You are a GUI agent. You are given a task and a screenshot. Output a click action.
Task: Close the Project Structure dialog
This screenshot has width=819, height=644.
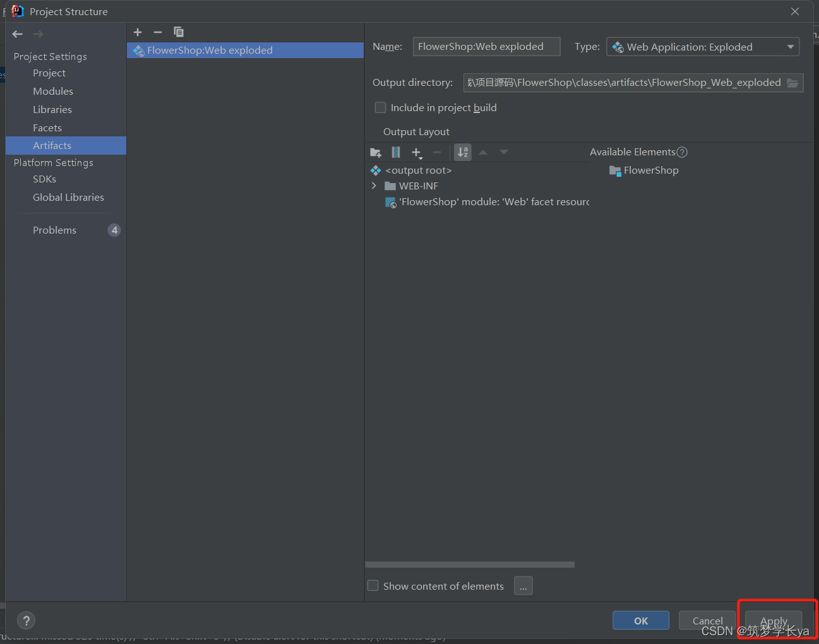pos(795,11)
